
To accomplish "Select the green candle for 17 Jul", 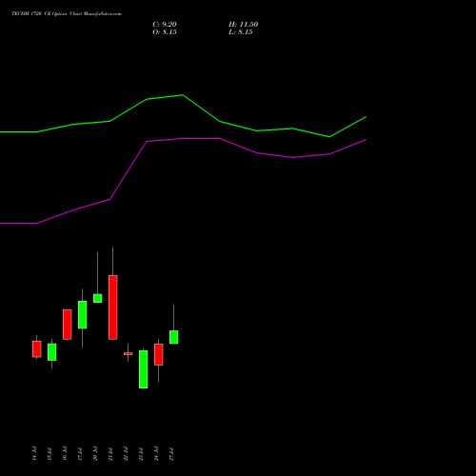I will [83, 314].
